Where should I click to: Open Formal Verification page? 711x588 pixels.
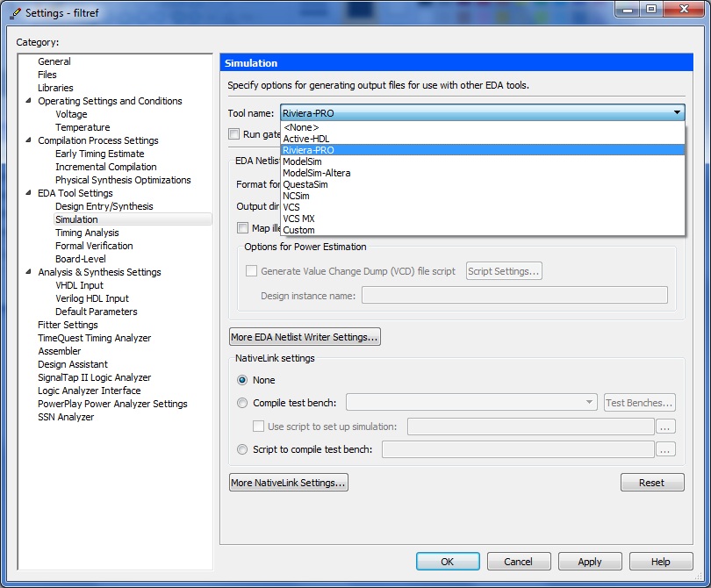click(x=94, y=245)
